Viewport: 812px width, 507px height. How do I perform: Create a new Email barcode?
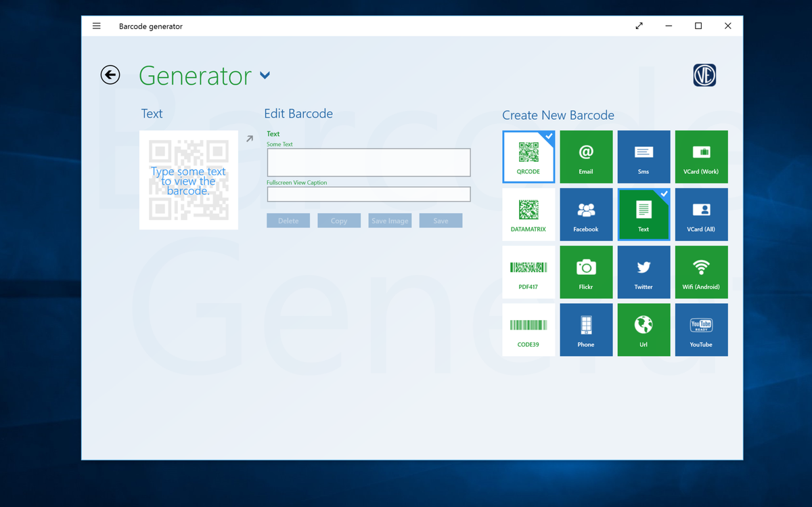coord(586,156)
